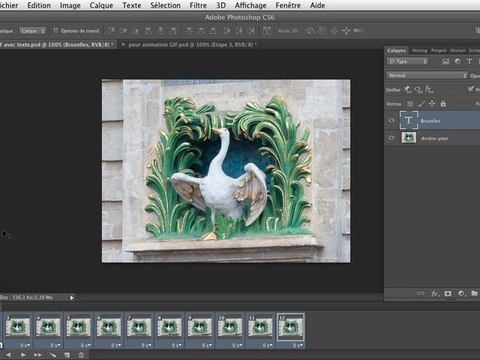480x360 pixels.
Task: Open the Calque menu
Action: tap(101, 5)
